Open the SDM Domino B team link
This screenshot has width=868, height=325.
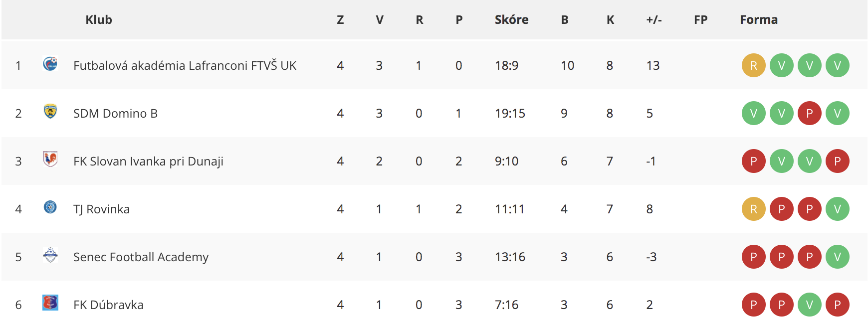point(115,113)
